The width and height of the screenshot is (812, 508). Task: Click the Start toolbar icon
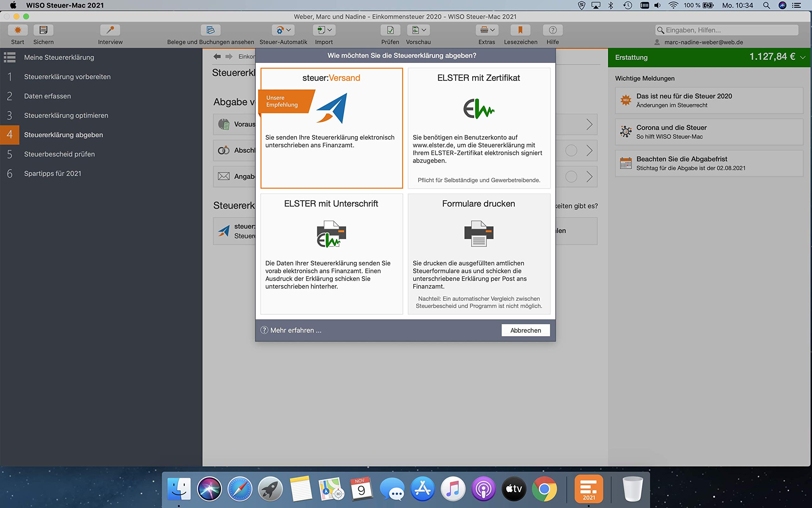point(18,30)
